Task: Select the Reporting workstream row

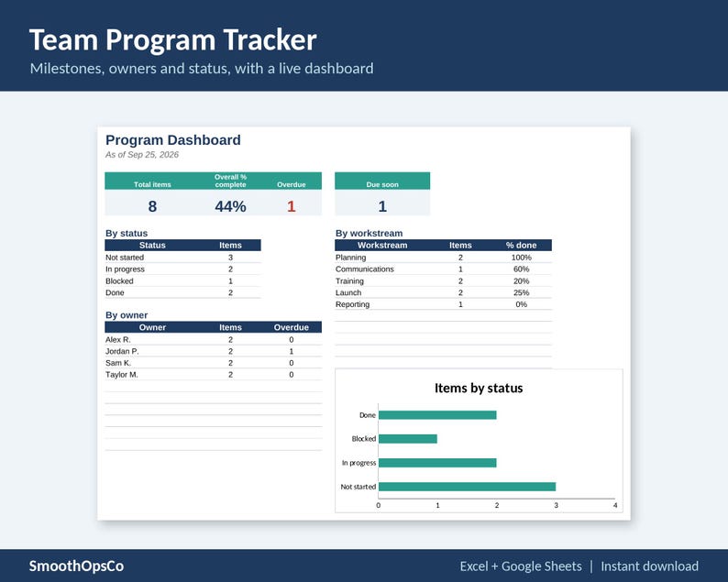Action: pos(444,304)
